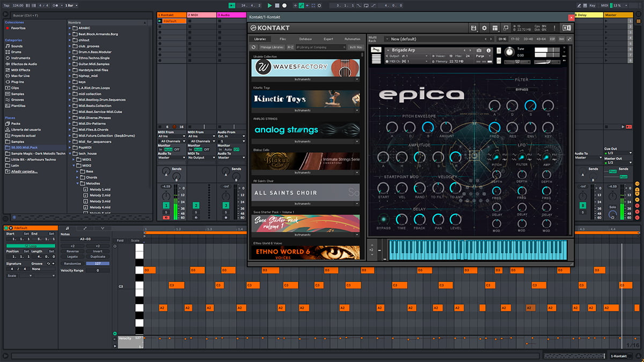Expand the chilout folder

coord(70,40)
